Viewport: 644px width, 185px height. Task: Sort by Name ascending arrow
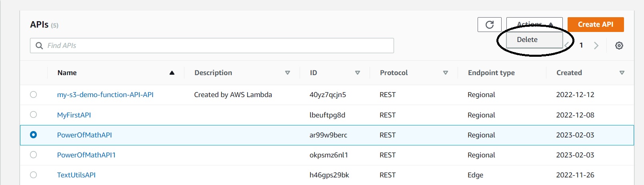coord(172,73)
